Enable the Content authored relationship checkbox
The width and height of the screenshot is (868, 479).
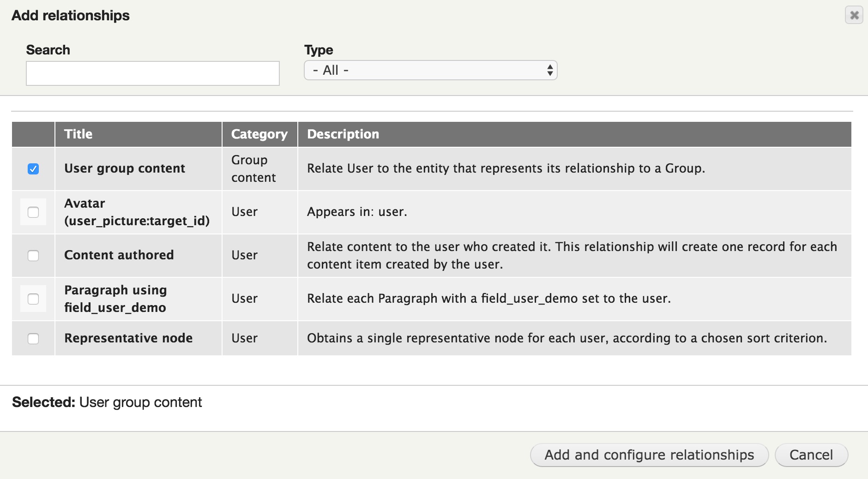(x=33, y=256)
